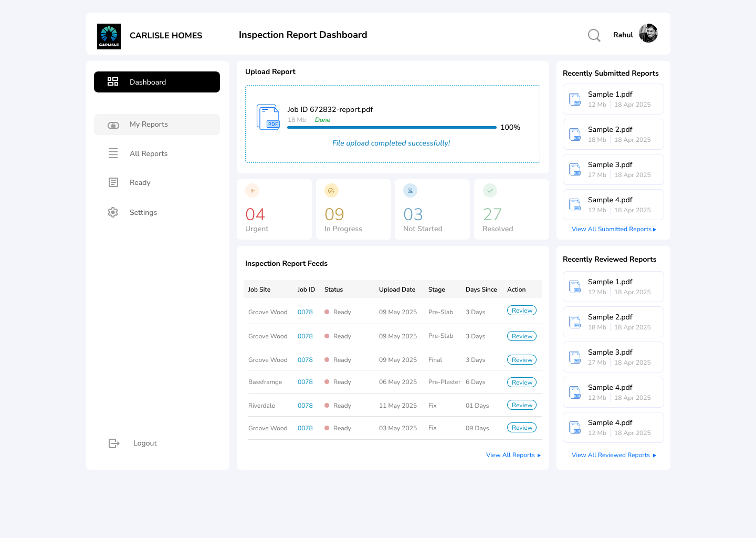Open Job ID 0078 link for Bassframge
The height and width of the screenshot is (538, 756).
[305, 382]
